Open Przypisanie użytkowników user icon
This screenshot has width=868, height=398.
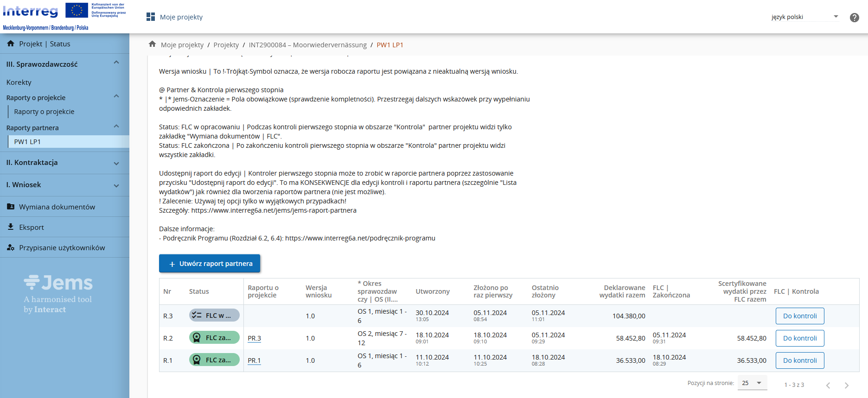pyautogui.click(x=11, y=247)
